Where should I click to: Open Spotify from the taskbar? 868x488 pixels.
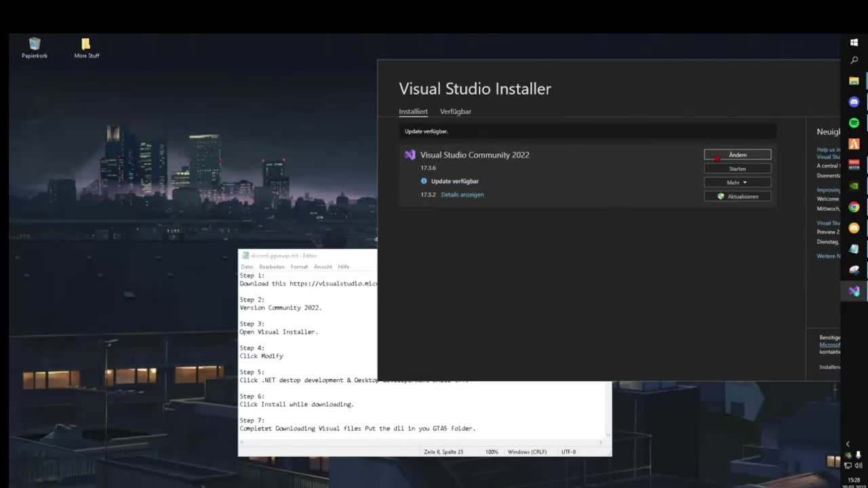[x=854, y=123]
